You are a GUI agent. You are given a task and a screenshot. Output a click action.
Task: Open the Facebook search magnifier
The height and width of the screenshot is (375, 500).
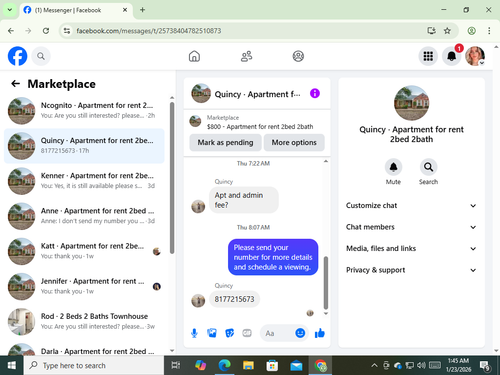(x=41, y=56)
